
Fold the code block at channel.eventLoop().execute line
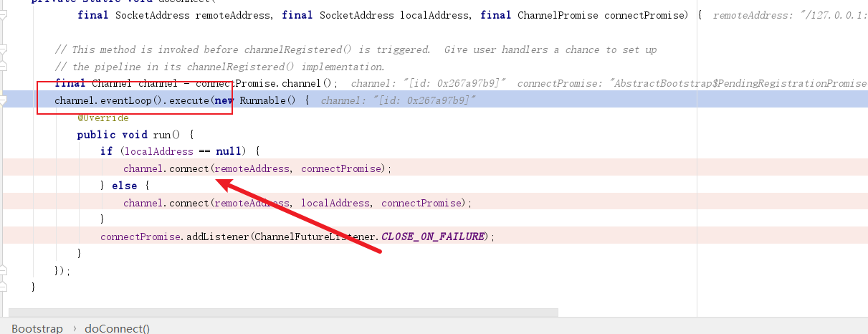(4, 100)
